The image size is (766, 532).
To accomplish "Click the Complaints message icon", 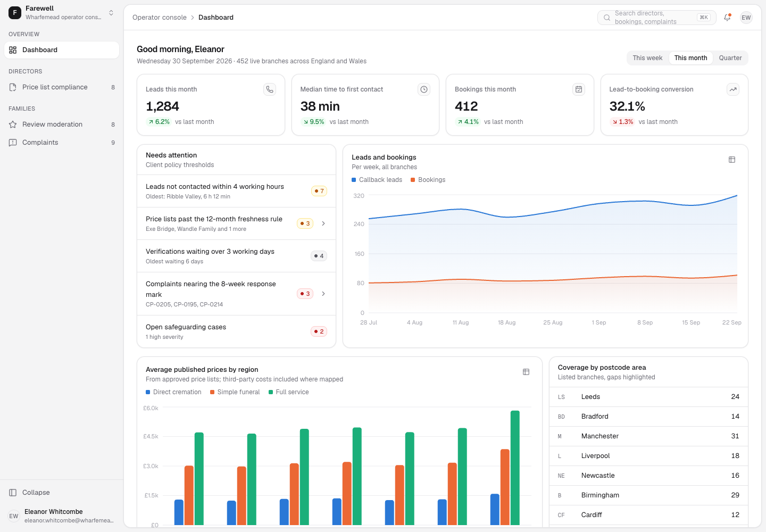I will point(13,143).
